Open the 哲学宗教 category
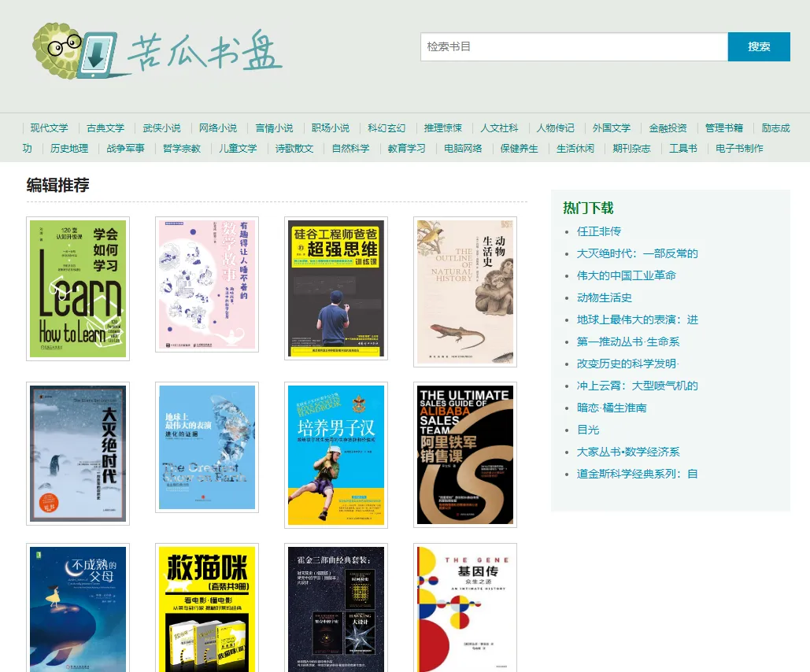Screen dimensions: 810x672 pyautogui.click(x=182, y=148)
